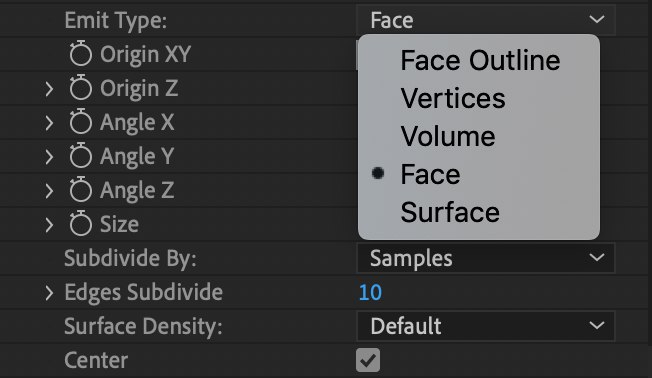Toggle the Origin XY stopwatch

[x=80, y=54]
